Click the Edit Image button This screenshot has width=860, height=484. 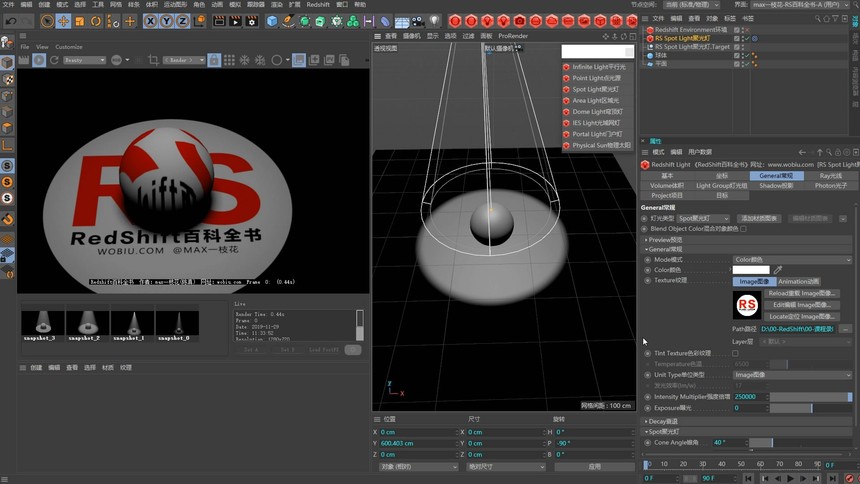pyautogui.click(x=801, y=305)
